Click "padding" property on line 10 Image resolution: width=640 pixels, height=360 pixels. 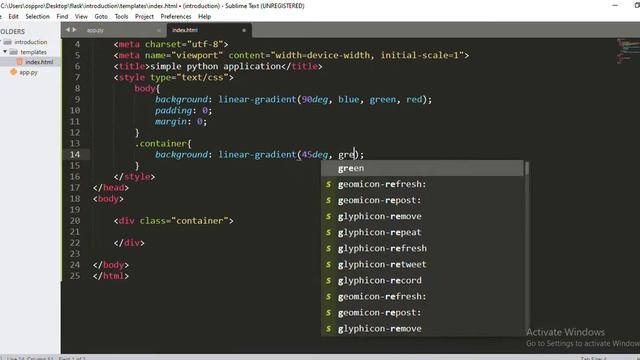[x=173, y=111]
